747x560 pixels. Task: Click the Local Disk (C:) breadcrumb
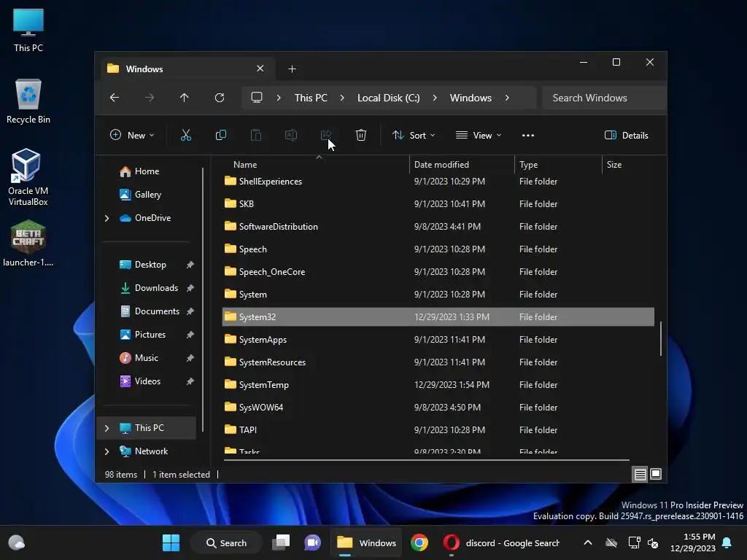point(388,98)
